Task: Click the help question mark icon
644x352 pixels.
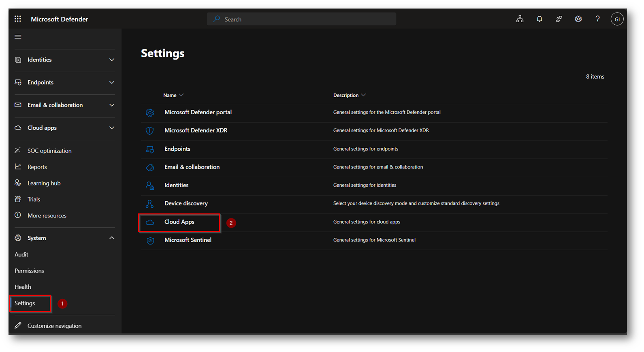Action: click(x=597, y=19)
